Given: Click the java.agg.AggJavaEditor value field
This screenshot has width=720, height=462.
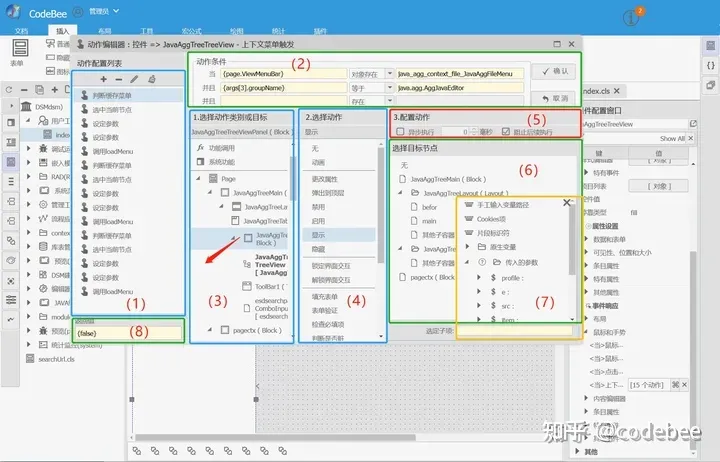Looking at the screenshot, I should (459, 87).
